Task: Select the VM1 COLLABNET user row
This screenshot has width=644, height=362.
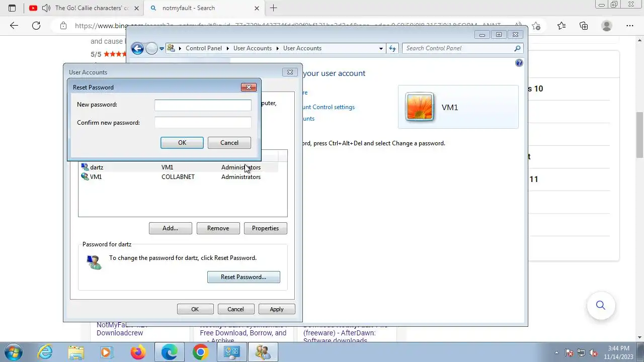Action: coord(179,177)
